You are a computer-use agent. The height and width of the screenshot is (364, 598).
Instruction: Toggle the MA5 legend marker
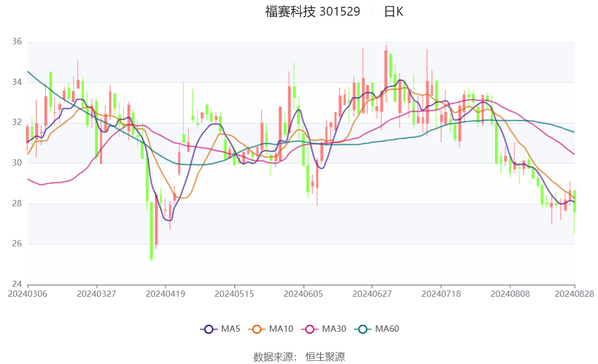(x=209, y=329)
